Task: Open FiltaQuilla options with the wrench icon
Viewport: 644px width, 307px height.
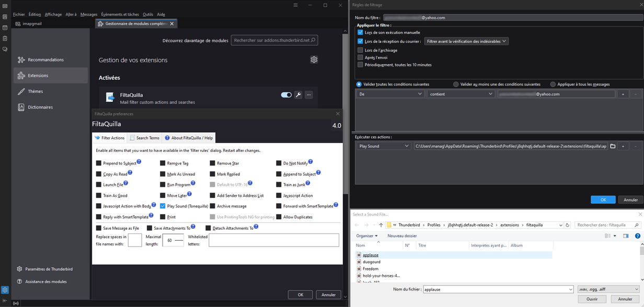Action: pos(298,95)
